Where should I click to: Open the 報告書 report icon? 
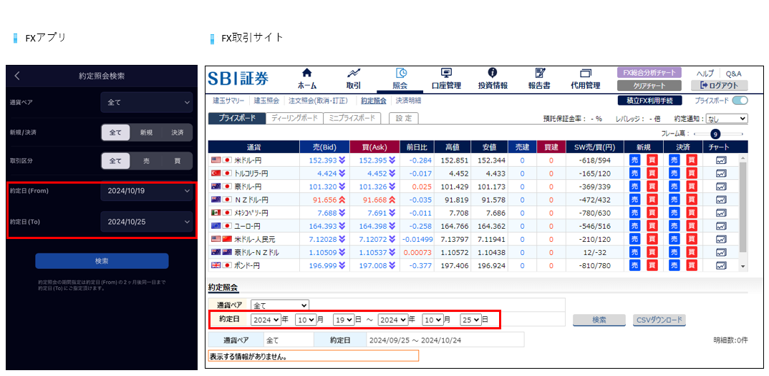[x=539, y=73]
